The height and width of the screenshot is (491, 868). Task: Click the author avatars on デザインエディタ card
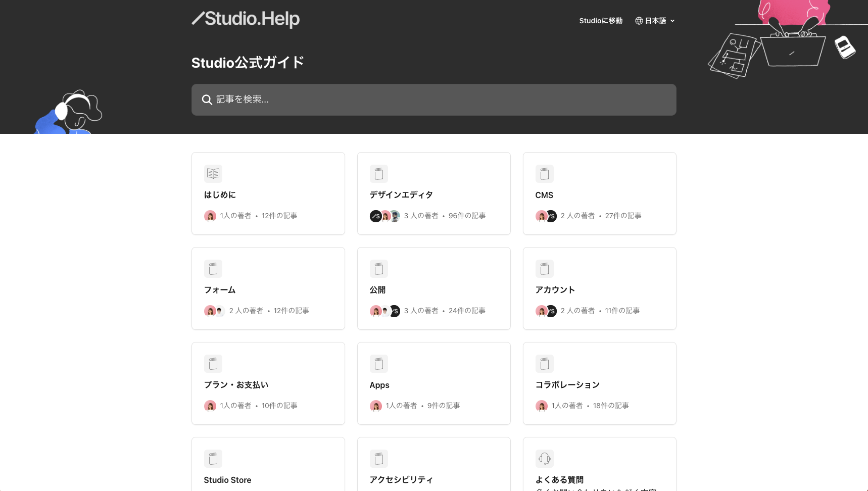tap(385, 216)
